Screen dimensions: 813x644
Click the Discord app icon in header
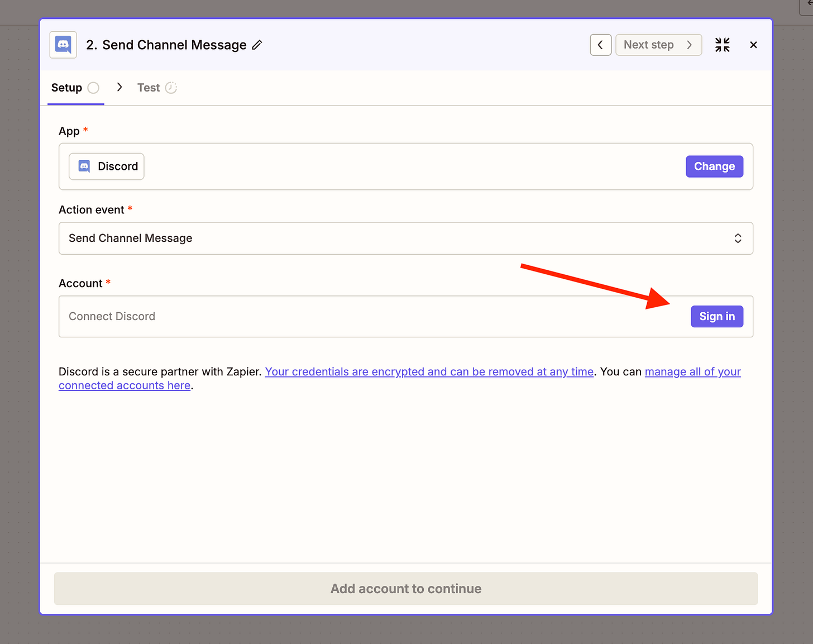click(x=63, y=45)
